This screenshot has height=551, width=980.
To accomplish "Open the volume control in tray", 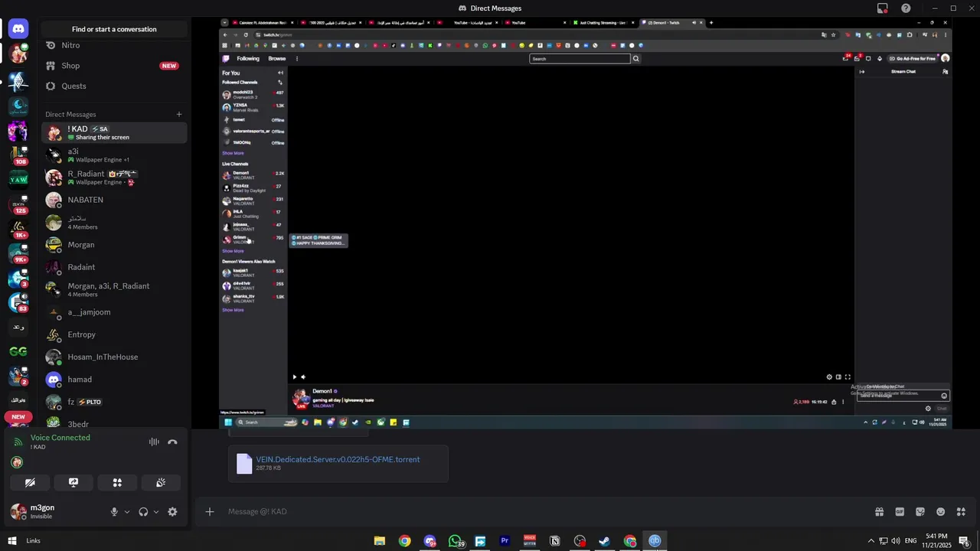I will (x=896, y=541).
